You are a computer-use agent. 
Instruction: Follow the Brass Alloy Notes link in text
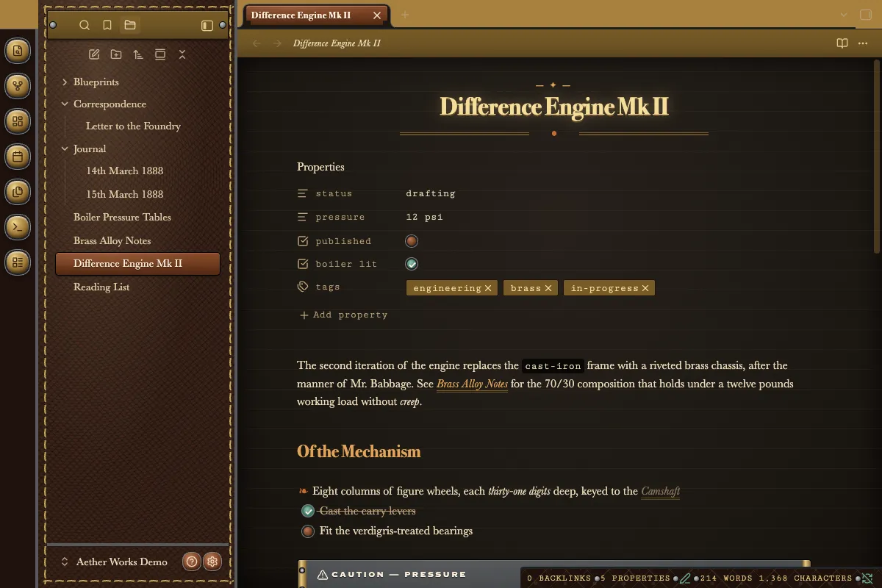point(472,384)
